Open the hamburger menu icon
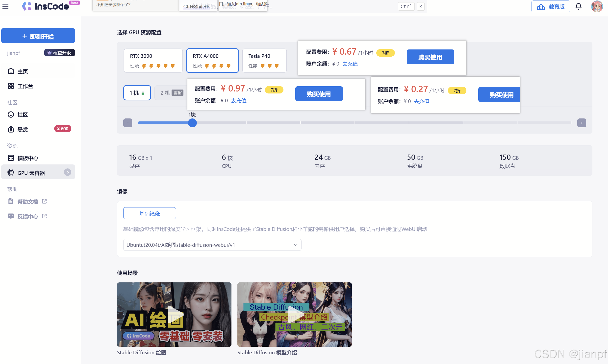 tap(5, 6)
